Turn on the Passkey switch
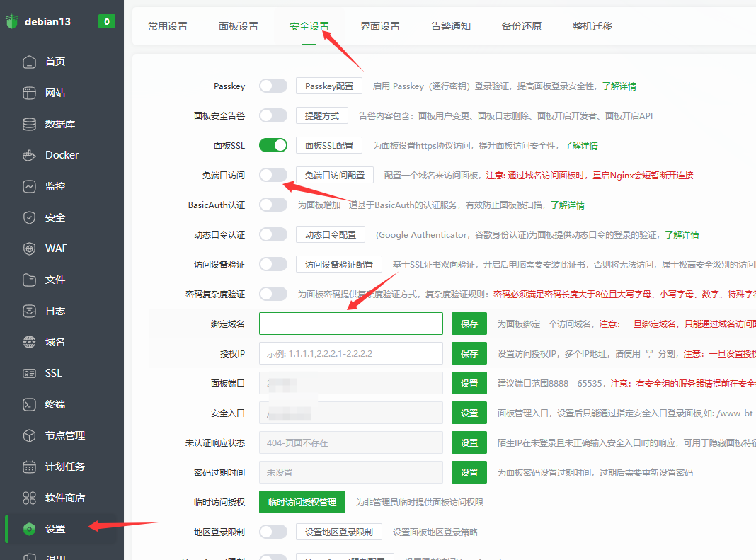Viewport: 756px width, 560px height. point(273,85)
